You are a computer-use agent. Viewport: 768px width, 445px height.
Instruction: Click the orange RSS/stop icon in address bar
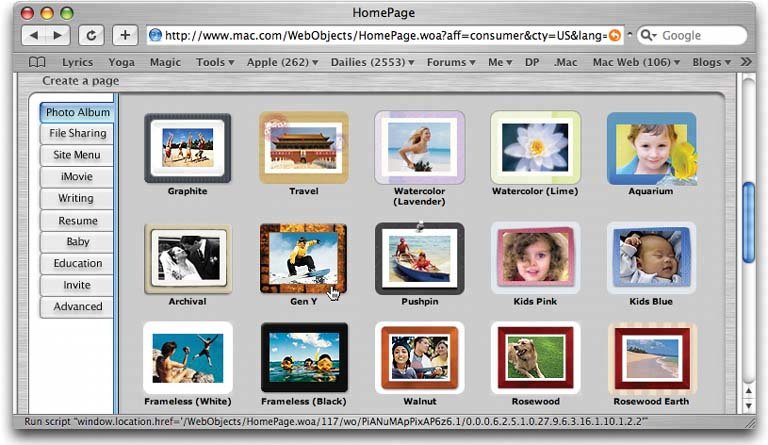point(615,35)
